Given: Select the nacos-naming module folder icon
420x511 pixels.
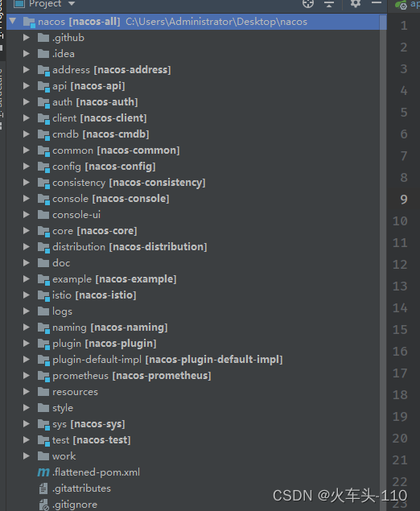Looking at the screenshot, I should (x=43, y=328).
